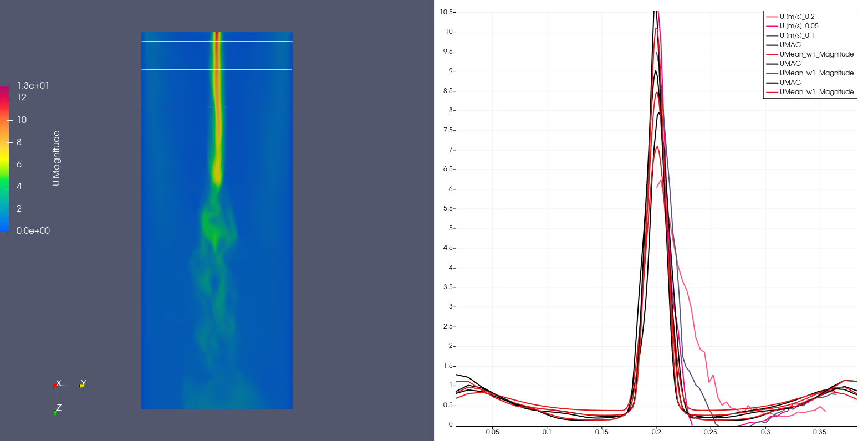Click the X axis label on orientation widget
Image resolution: width=868 pixels, height=441 pixels.
point(59,383)
